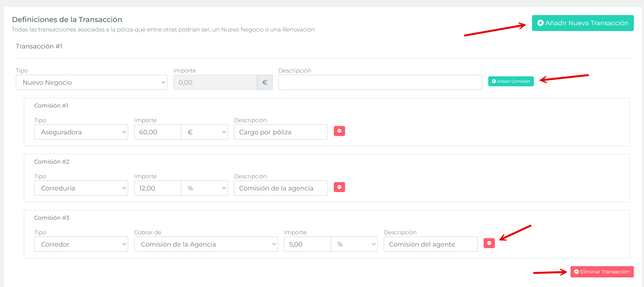Open the Corredor type dropdown
Viewport: 644px width, 287px height.
[81, 244]
